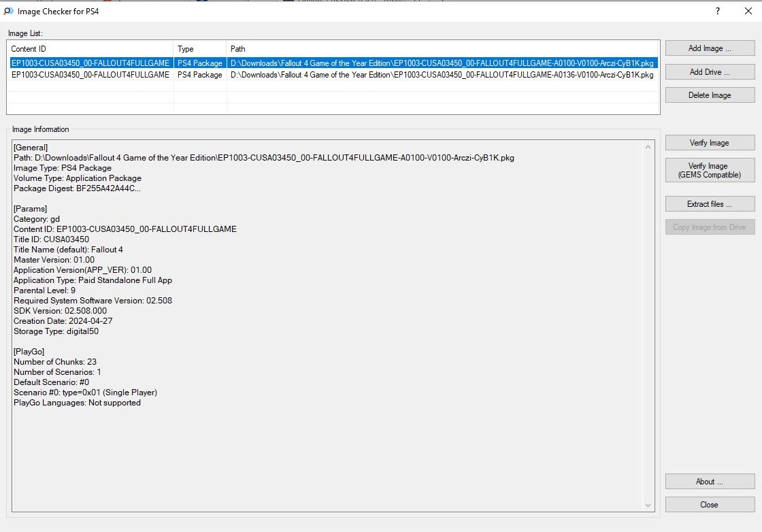This screenshot has height=532, width=762.
Task: Click the Add Drive button
Action: click(x=710, y=72)
